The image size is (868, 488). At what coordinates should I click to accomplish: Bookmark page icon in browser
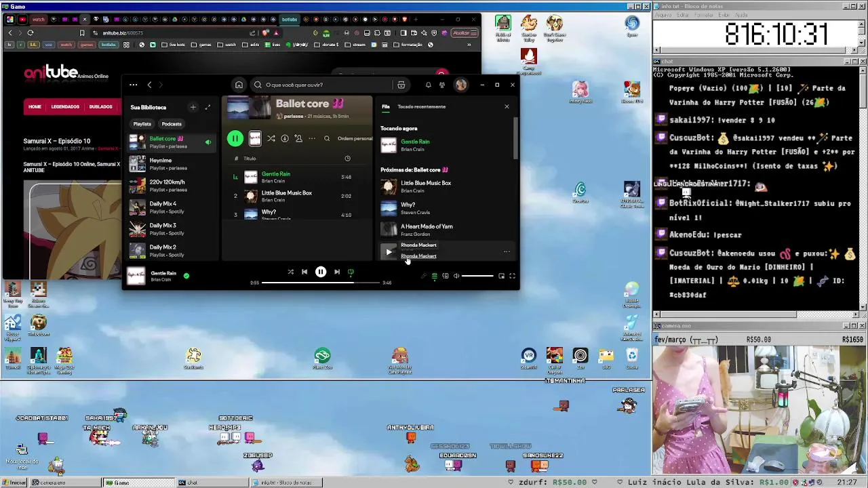click(82, 33)
